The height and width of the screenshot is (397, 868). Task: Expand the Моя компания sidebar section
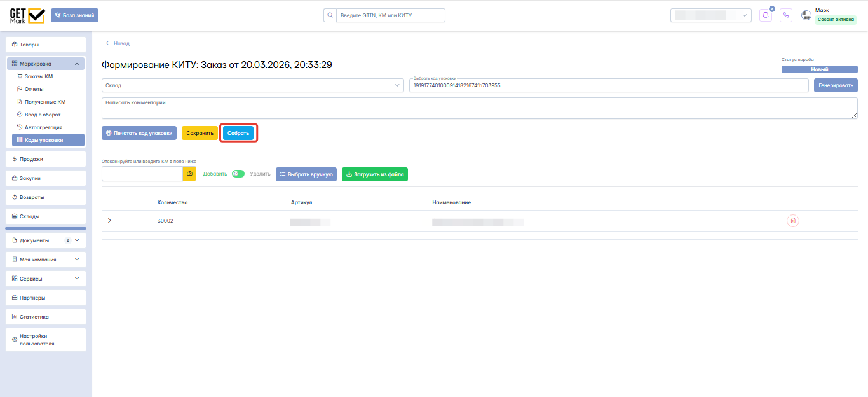[46, 260]
